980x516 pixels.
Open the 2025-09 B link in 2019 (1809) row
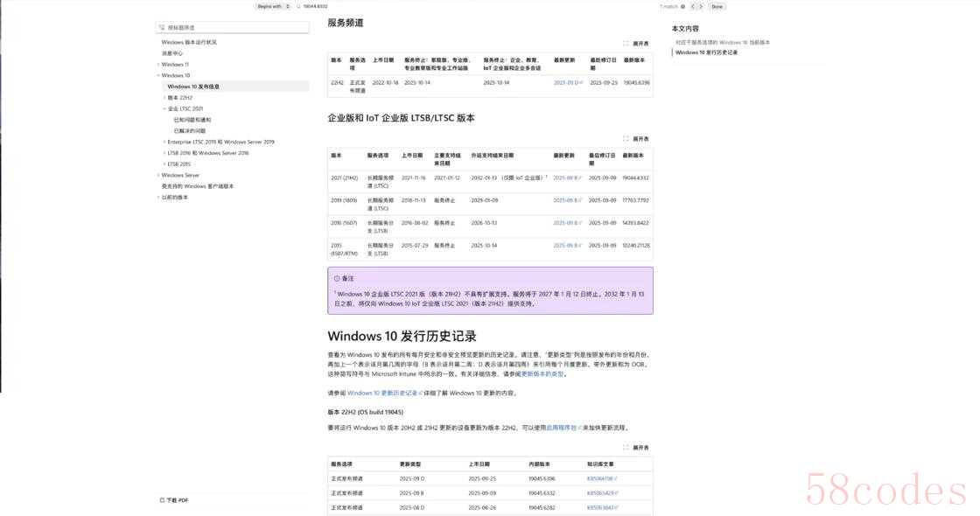pos(568,200)
